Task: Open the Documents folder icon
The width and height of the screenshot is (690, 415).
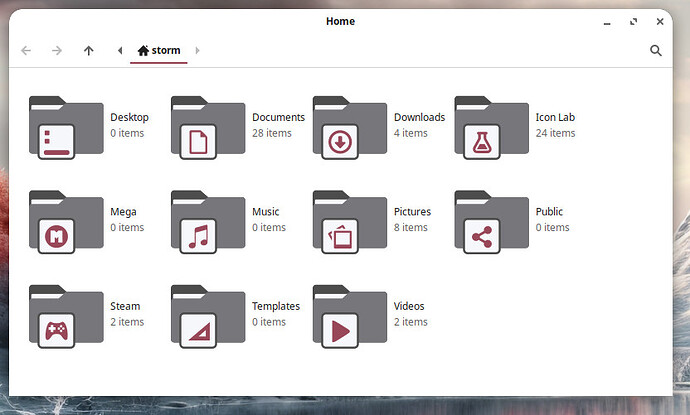Action: coord(208,127)
